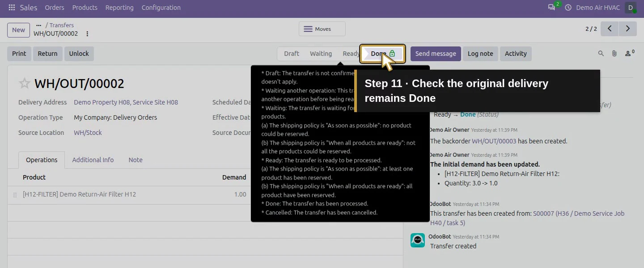The height and width of the screenshot is (268, 644).
Task: Click the H12-FILTER Demo Return-Air Filter product
Action: click(x=79, y=194)
